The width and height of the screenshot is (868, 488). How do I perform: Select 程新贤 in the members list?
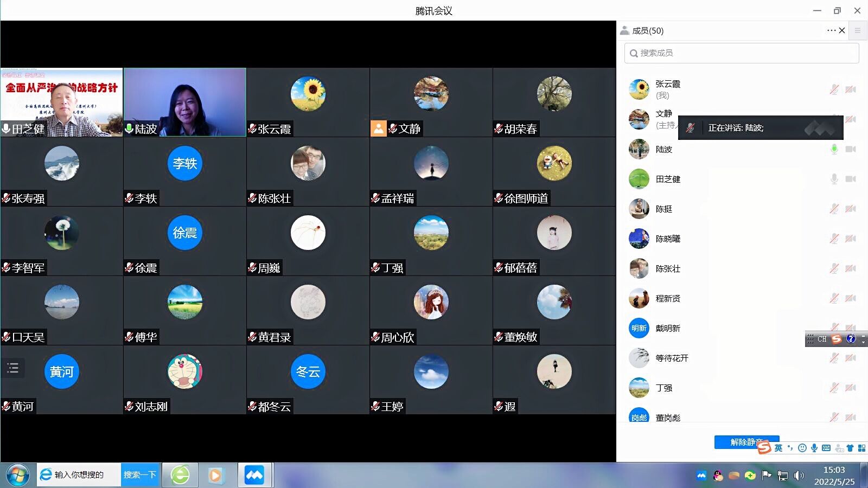tap(742, 298)
